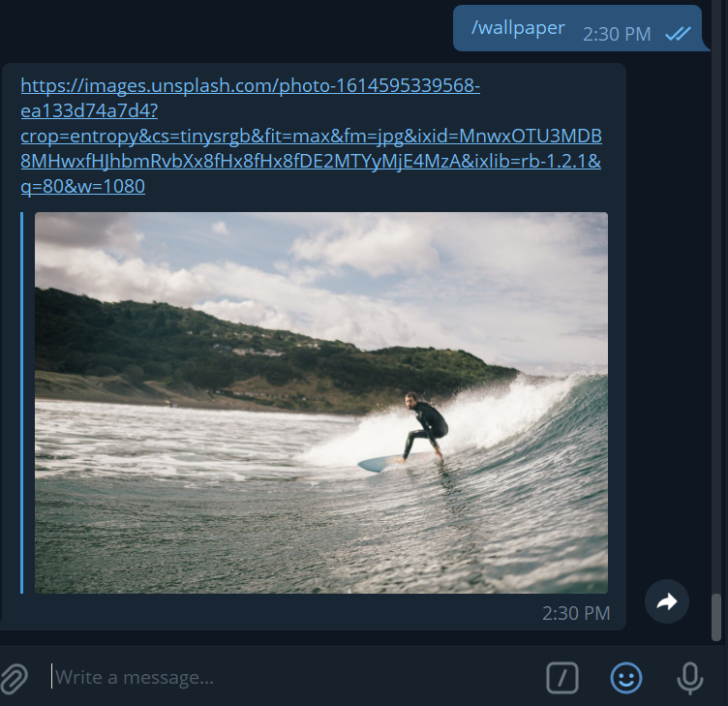728x706 pixels.
Task: Open the surfer wallpaper image preview
Action: (x=321, y=403)
